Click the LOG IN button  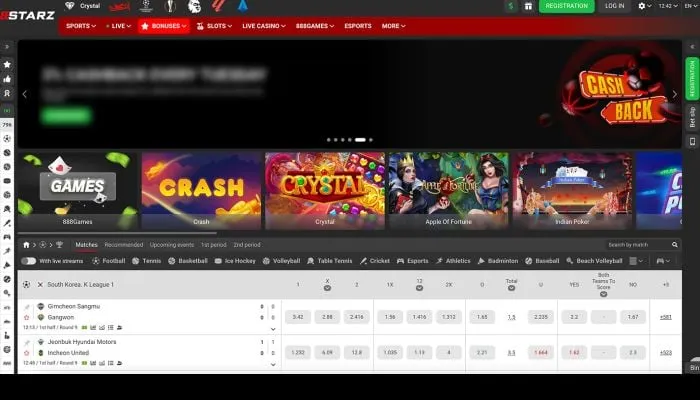615,6
